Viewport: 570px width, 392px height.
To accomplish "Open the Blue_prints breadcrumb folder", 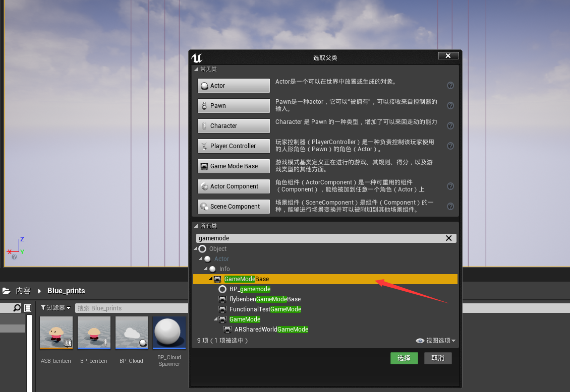I will pyautogui.click(x=66, y=291).
